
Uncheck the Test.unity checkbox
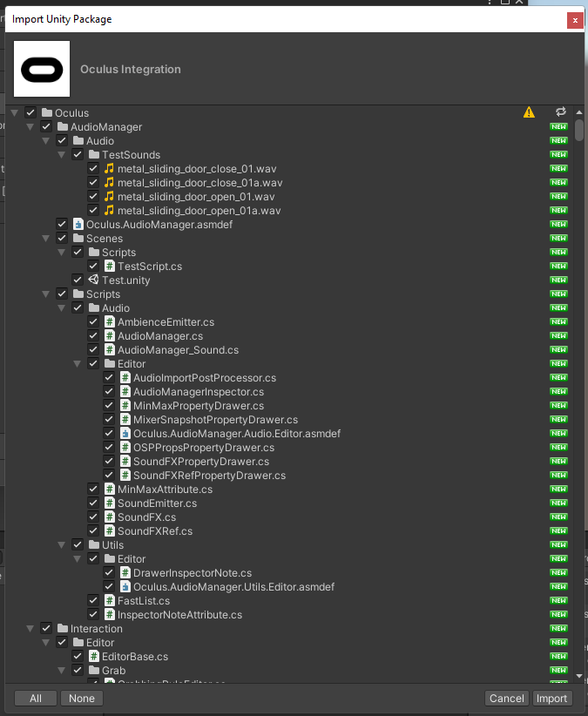point(78,280)
